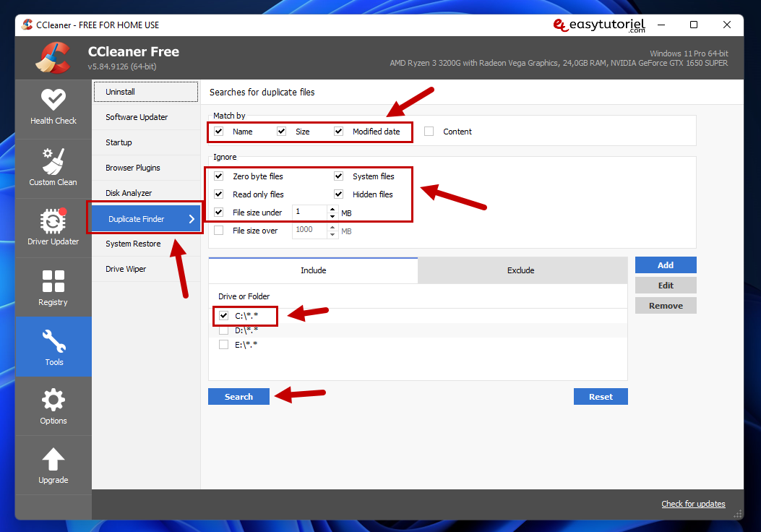761x532 pixels.
Task: Open the Startup tool
Action: [x=145, y=142]
